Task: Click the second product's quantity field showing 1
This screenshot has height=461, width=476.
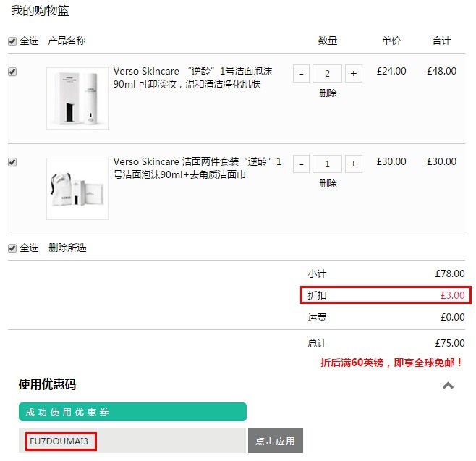Action: point(327,164)
